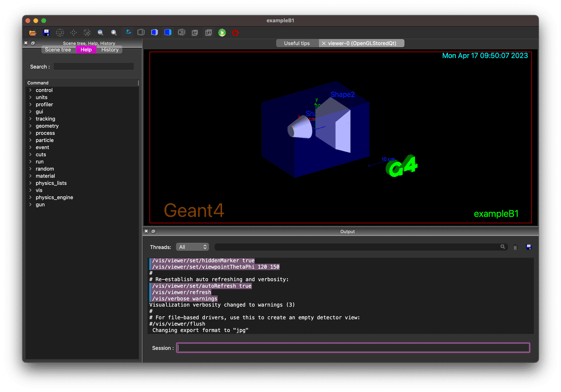Expand the physics_lists command group
Image resolution: width=561 pixels, height=392 pixels.
click(x=30, y=183)
